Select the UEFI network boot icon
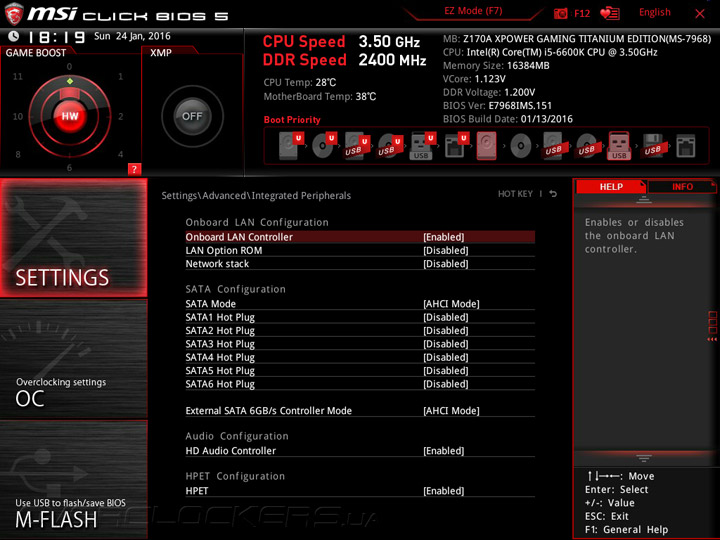Viewport: 720px width, 540px height. coord(456,146)
